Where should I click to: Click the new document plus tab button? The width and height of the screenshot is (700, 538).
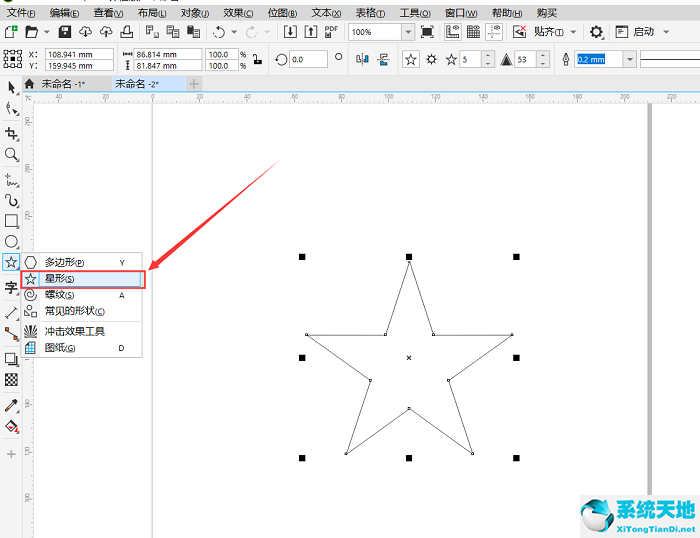pyautogui.click(x=194, y=84)
